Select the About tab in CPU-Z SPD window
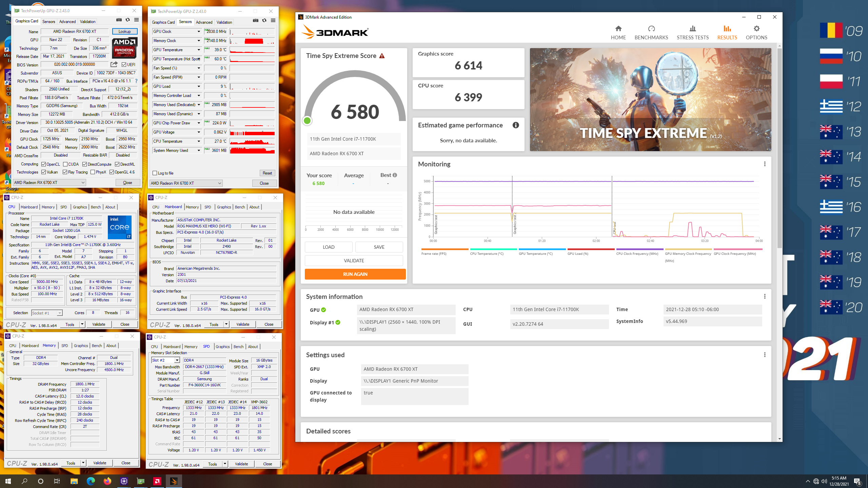Image resolution: width=868 pixels, height=488 pixels. (253, 347)
